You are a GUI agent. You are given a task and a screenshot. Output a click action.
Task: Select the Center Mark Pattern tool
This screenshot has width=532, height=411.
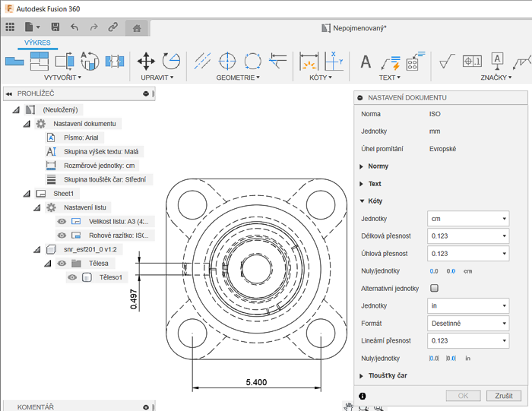(x=253, y=62)
